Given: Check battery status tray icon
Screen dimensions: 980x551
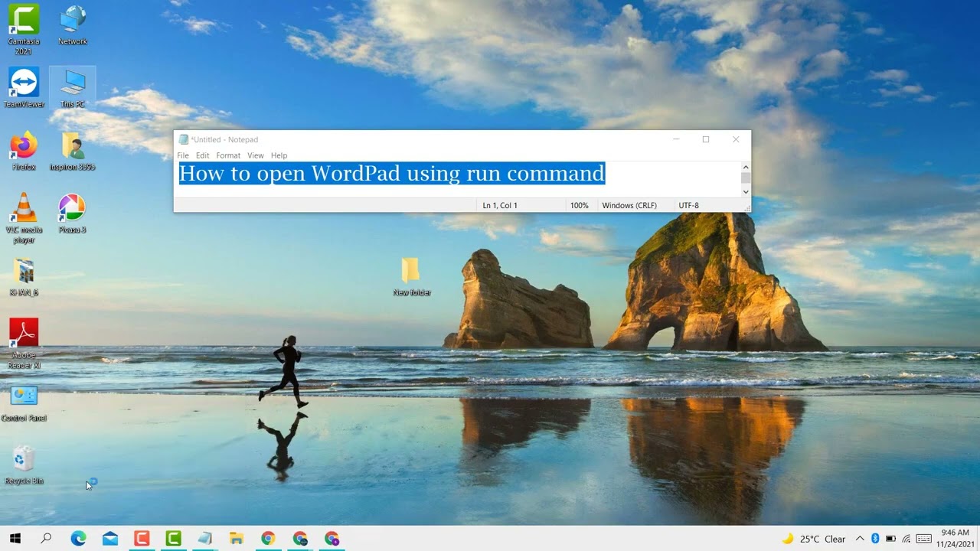Looking at the screenshot, I should click(x=890, y=539).
